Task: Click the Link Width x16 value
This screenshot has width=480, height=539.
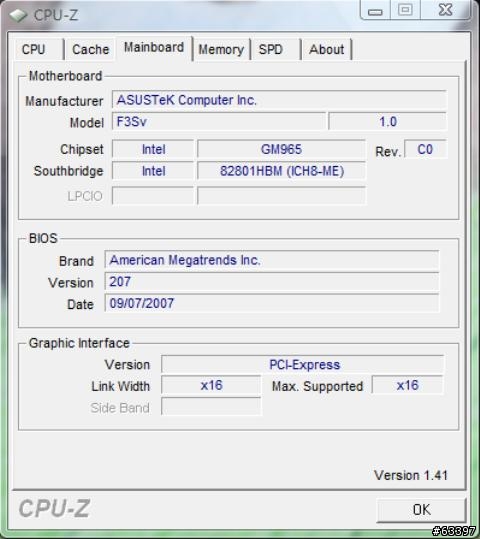Action: pyautogui.click(x=211, y=385)
